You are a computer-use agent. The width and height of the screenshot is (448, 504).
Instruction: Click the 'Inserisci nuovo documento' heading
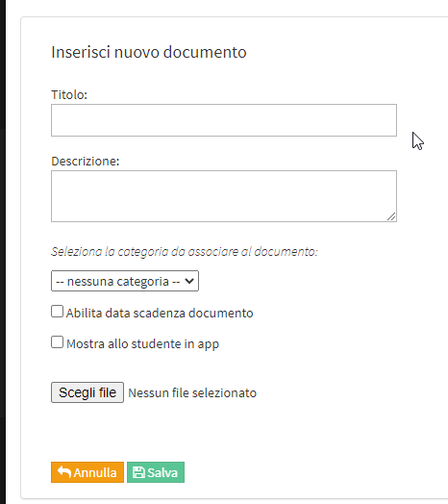pyautogui.click(x=149, y=52)
